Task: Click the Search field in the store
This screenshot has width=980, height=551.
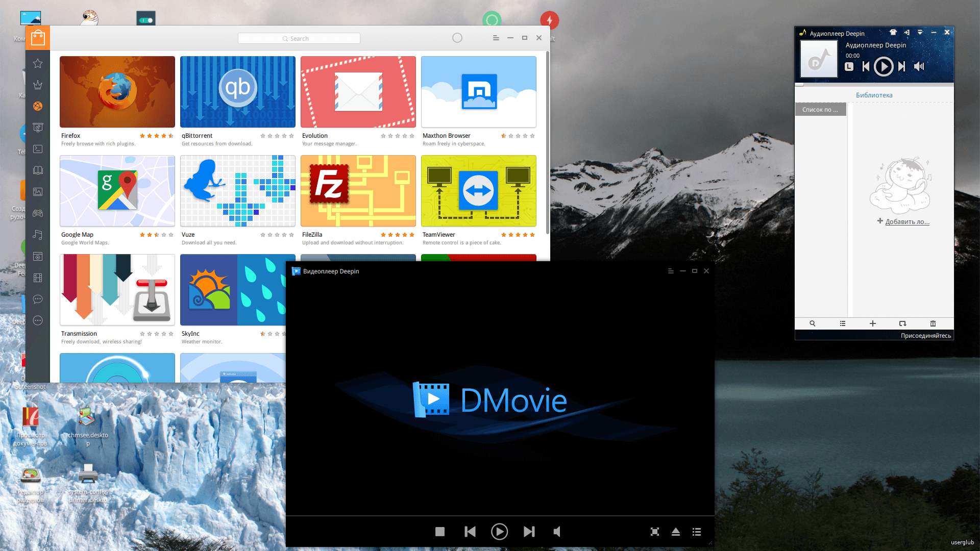Action: (299, 38)
